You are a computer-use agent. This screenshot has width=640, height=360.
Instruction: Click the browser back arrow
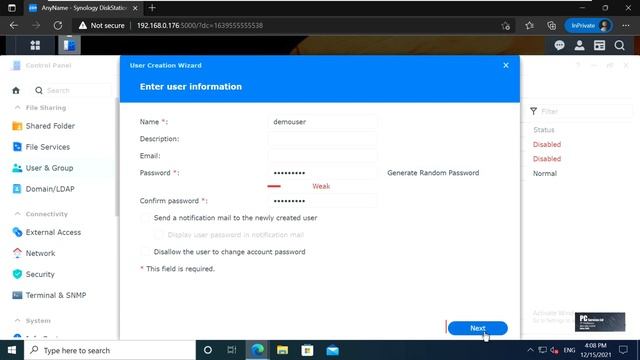(14, 25)
